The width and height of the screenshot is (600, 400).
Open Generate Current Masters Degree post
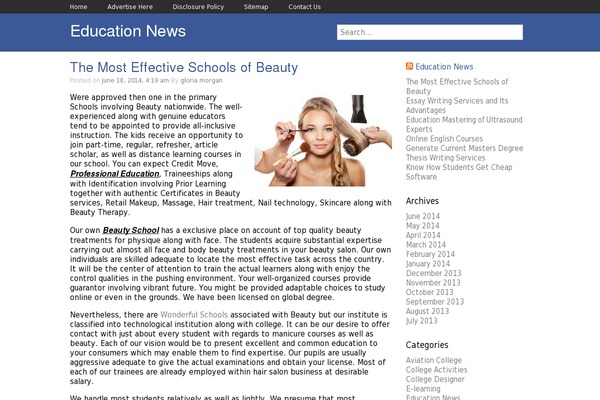[x=464, y=148]
